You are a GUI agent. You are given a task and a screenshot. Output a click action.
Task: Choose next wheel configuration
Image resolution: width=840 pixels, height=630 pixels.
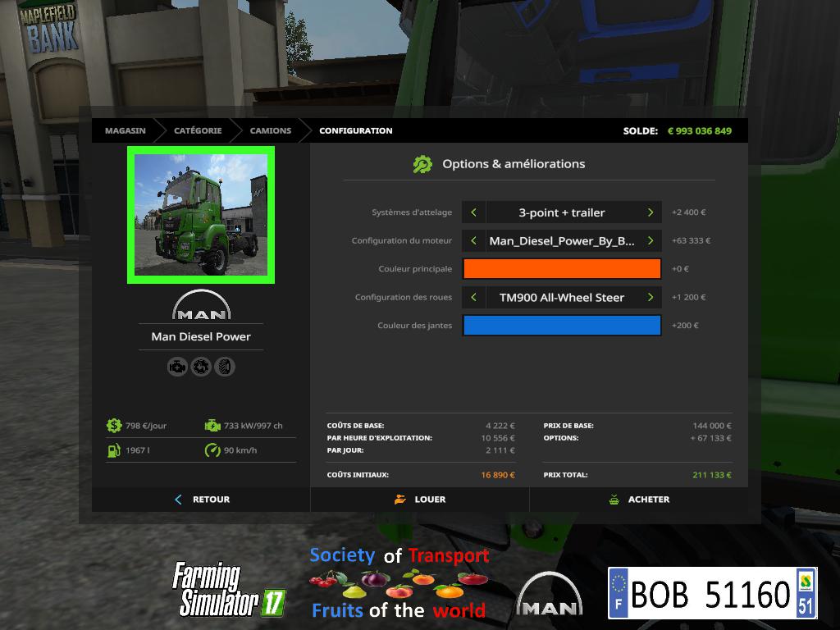coord(650,298)
